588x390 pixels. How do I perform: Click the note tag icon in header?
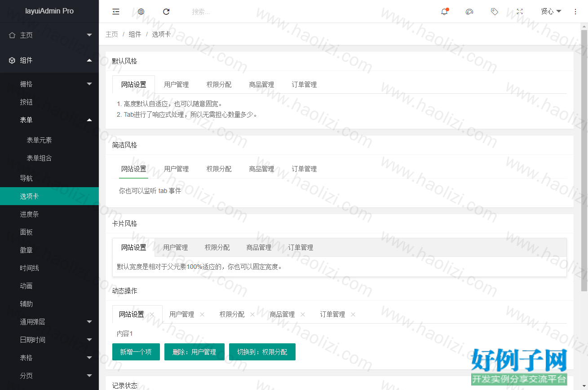pyautogui.click(x=495, y=12)
